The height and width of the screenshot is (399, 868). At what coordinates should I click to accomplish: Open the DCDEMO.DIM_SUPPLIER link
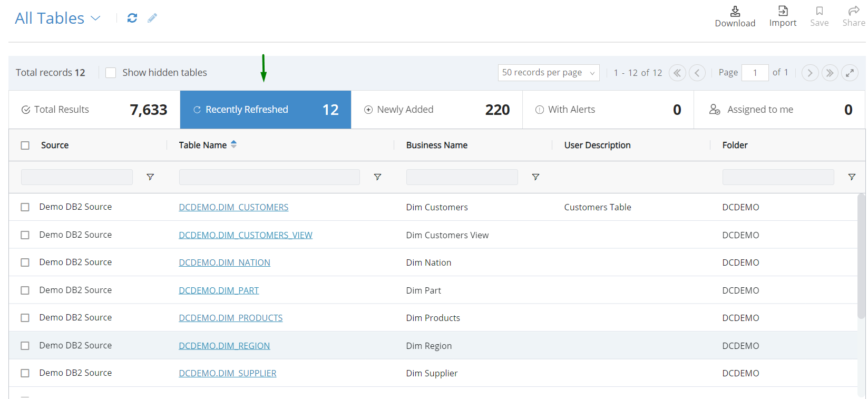pos(228,373)
